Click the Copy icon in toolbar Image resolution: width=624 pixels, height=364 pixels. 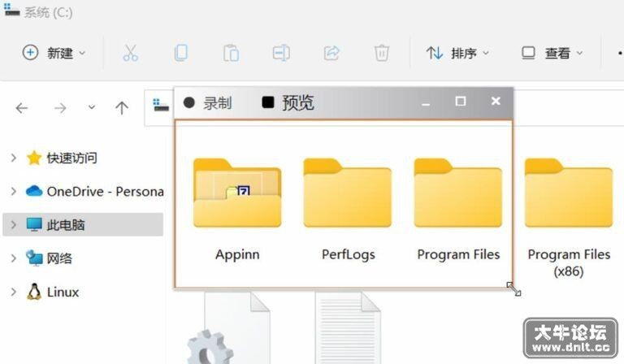tap(181, 53)
